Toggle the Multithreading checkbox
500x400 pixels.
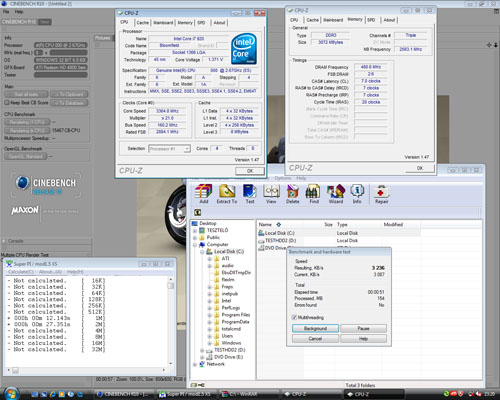(x=294, y=317)
